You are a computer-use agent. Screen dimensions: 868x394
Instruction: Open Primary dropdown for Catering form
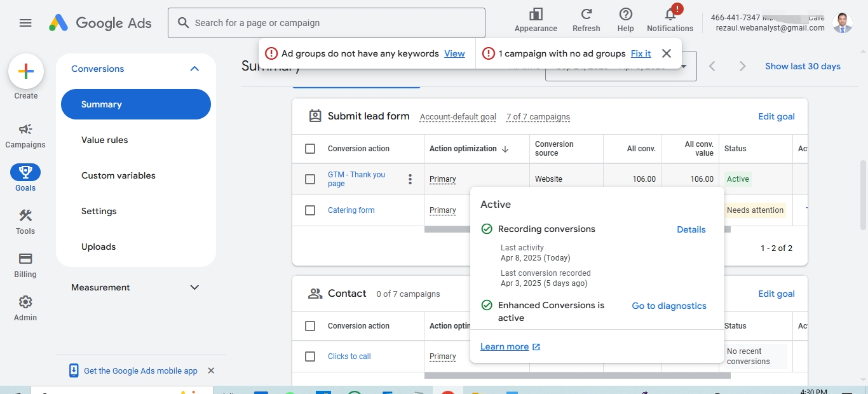[443, 210]
